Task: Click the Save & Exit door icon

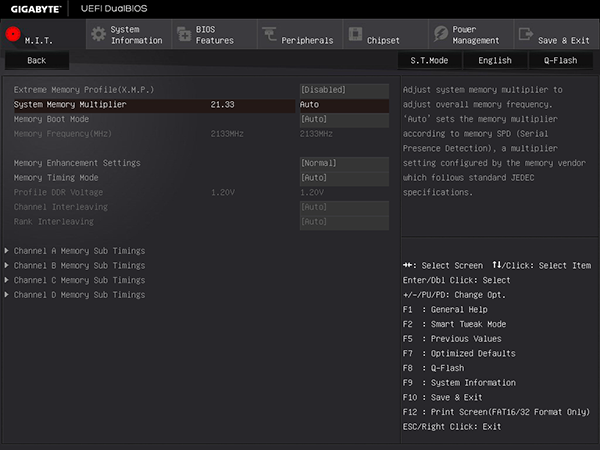Action: click(526, 34)
